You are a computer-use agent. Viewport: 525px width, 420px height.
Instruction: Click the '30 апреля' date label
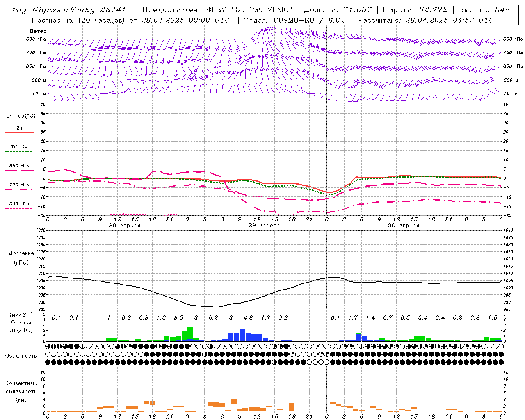[x=404, y=226]
